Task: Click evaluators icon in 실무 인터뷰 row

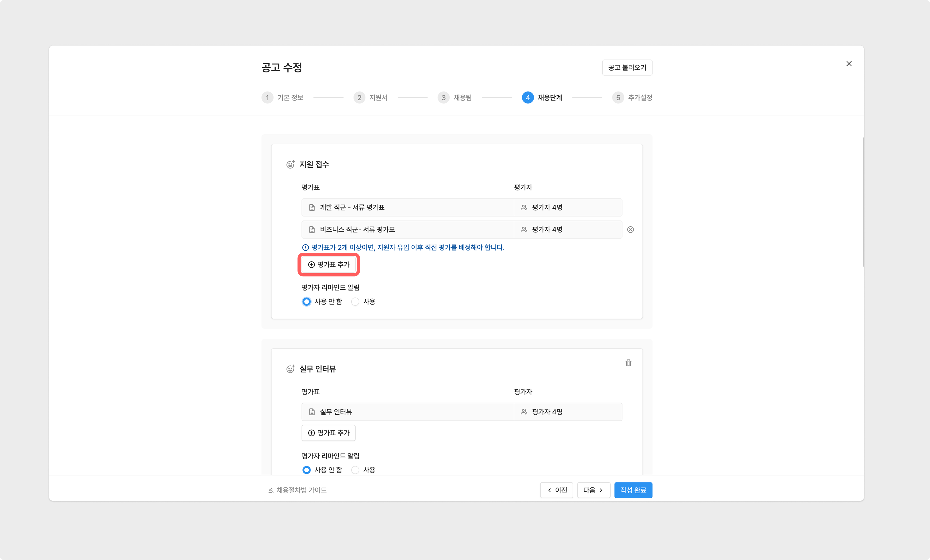Action: (x=524, y=412)
